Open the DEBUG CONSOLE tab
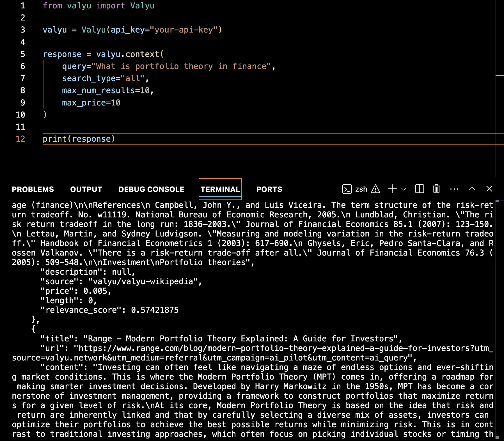The height and width of the screenshot is (441, 504). click(x=151, y=189)
